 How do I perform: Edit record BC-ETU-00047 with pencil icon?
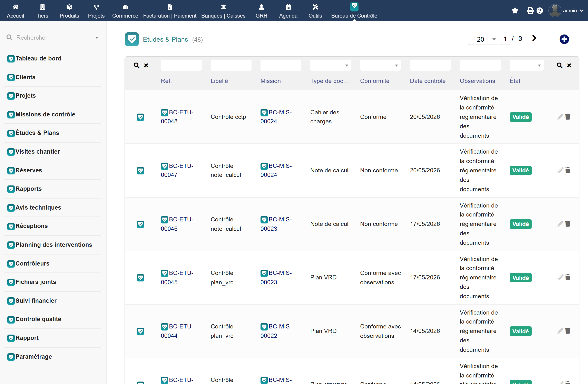click(x=560, y=170)
